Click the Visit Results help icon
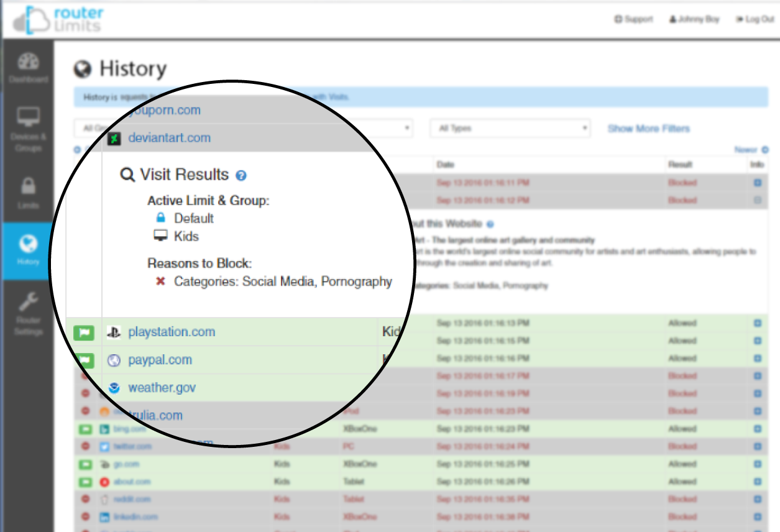 (x=241, y=176)
